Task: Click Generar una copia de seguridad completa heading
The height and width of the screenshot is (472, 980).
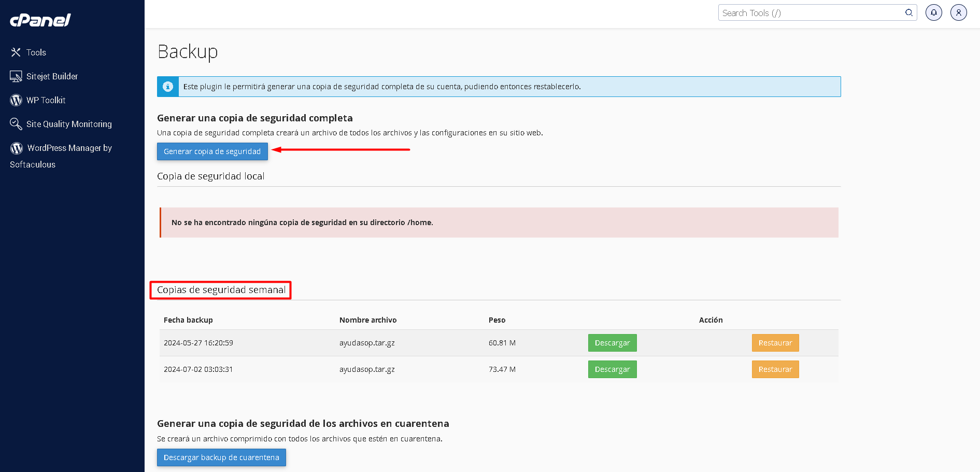Action: coord(255,118)
